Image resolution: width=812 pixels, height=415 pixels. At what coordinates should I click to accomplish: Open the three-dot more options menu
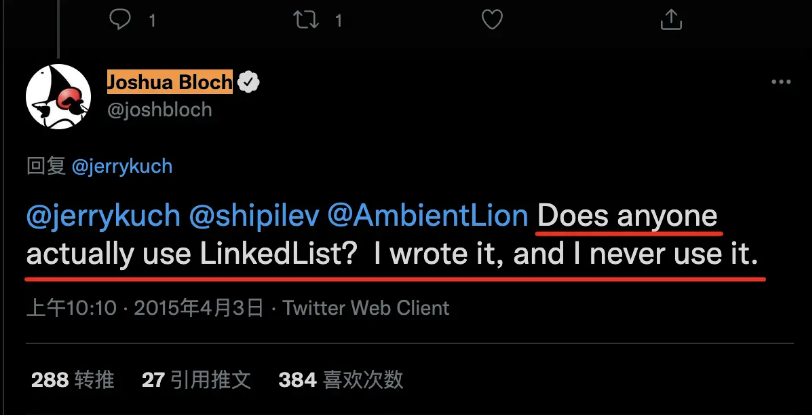coord(780,83)
